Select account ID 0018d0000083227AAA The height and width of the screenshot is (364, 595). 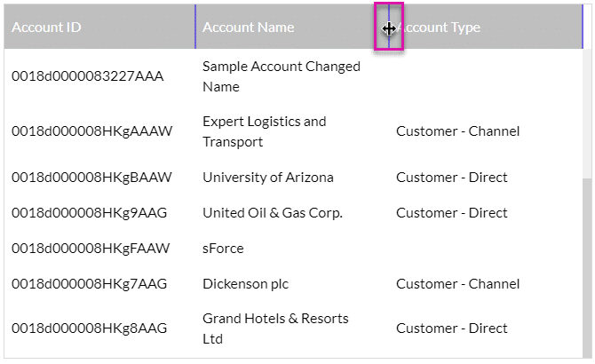pyautogui.click(x=87, y=76)
